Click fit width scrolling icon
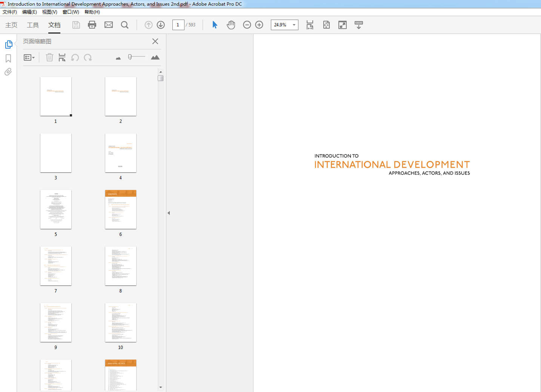Image resolution: width=541 pixels, height=392 pixels. coord(310,25)
